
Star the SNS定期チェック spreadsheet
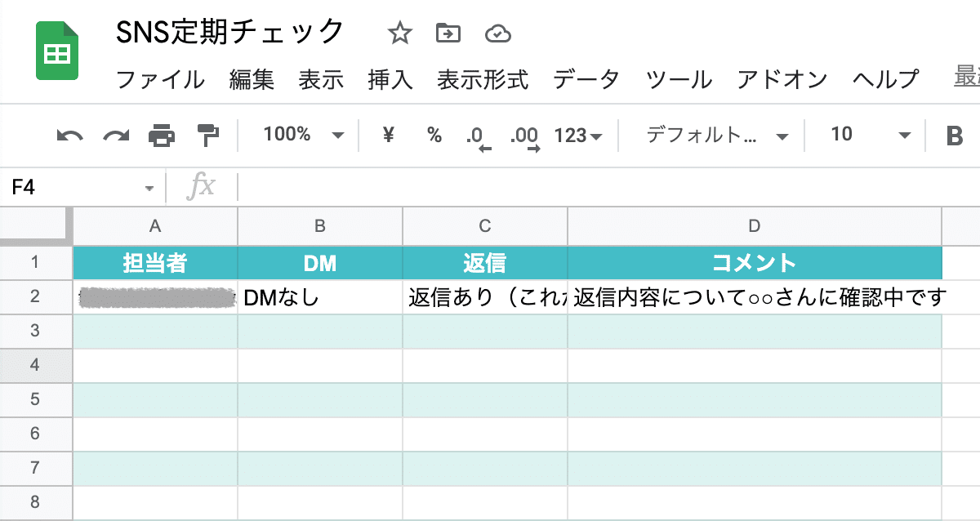click(399, 33)
